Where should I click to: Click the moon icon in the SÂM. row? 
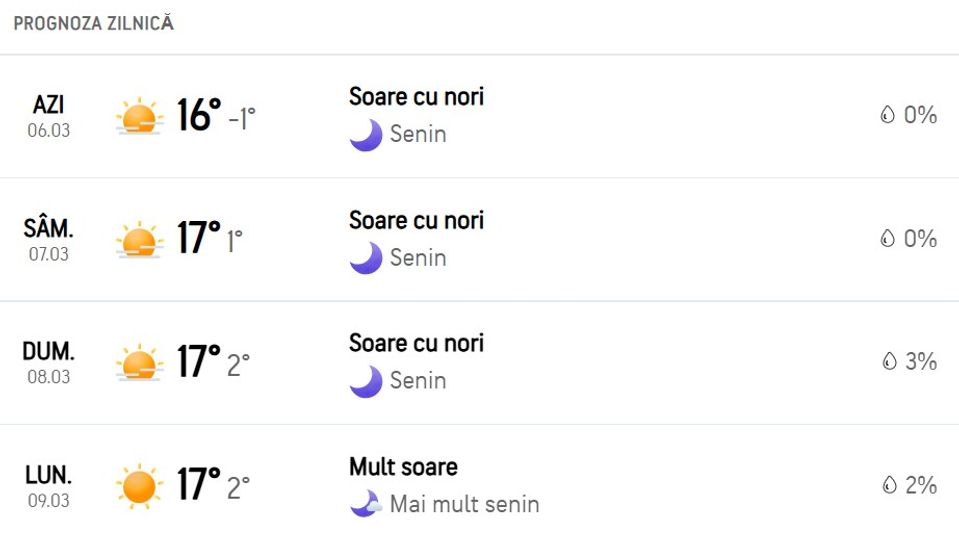point(366,258)
